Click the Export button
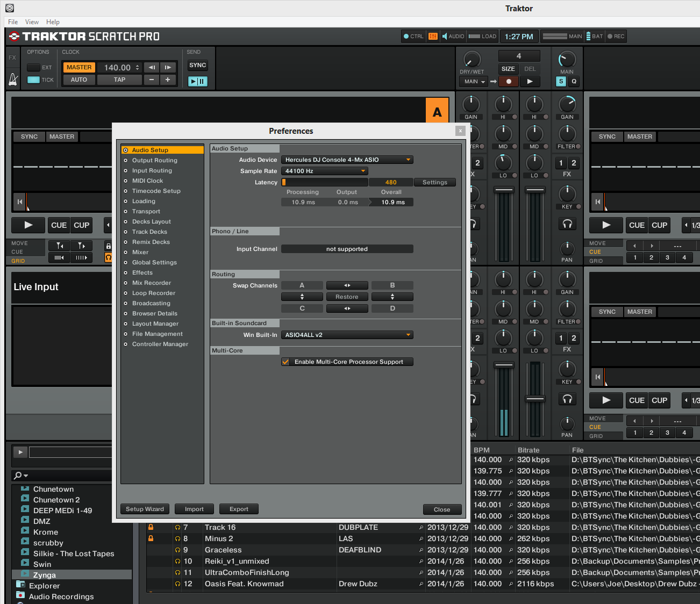 [239, 509]
